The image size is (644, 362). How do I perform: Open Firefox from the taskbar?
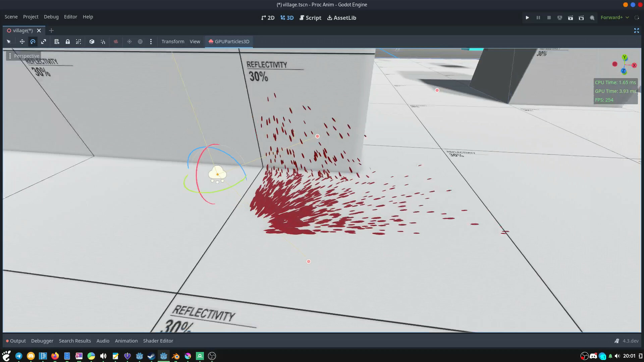[x=55, y=356]
